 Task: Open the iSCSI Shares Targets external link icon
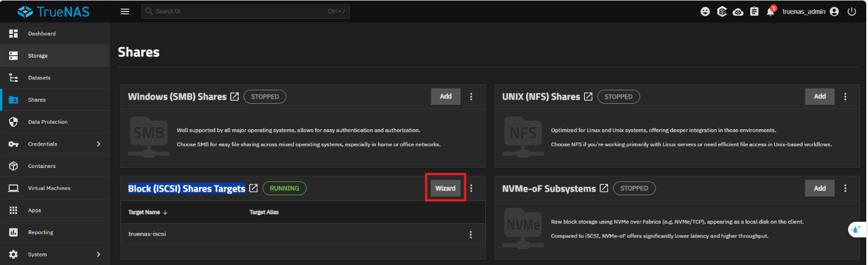[x=253, y=188]
